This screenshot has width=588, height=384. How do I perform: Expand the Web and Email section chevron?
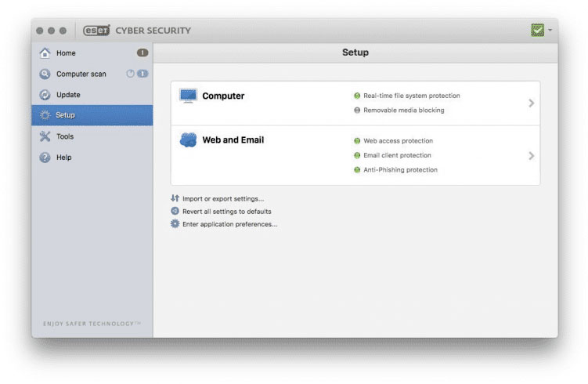531,155
